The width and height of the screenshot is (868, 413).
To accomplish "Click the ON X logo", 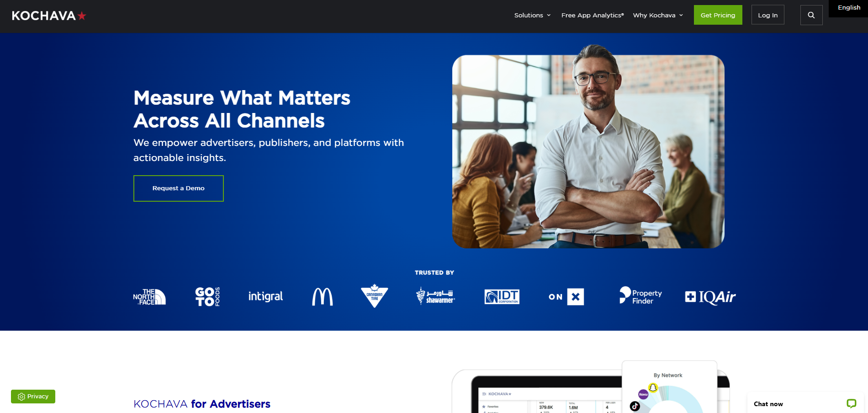I will tap(566, 297).
